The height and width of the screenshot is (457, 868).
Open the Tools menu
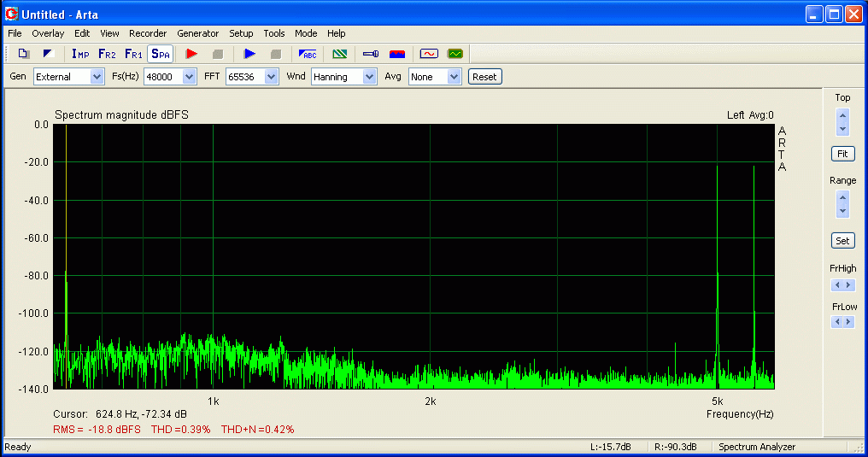pyautogui.click(x=274, y=34)
